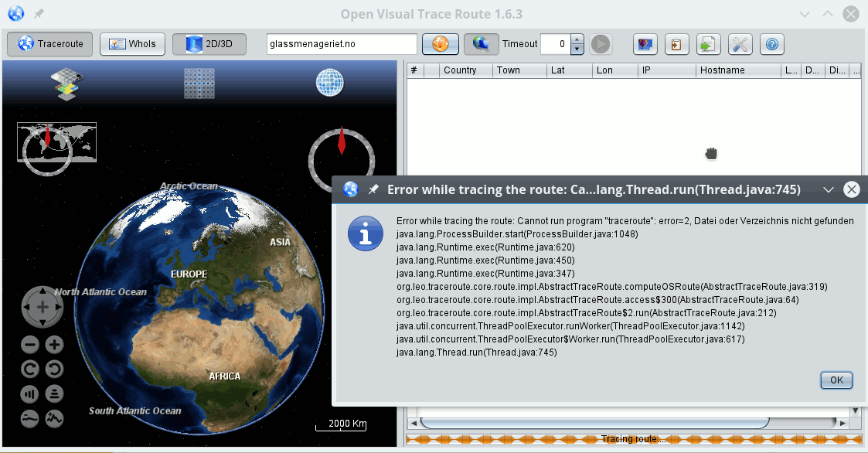Click the greyed-out play button
Viewport: 868px width, 453px height.
pyautogui.click(x=601, y=44)
